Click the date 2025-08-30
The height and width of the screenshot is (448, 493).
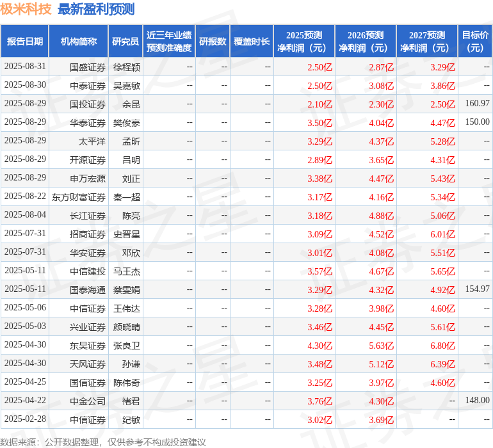[25, 84]
